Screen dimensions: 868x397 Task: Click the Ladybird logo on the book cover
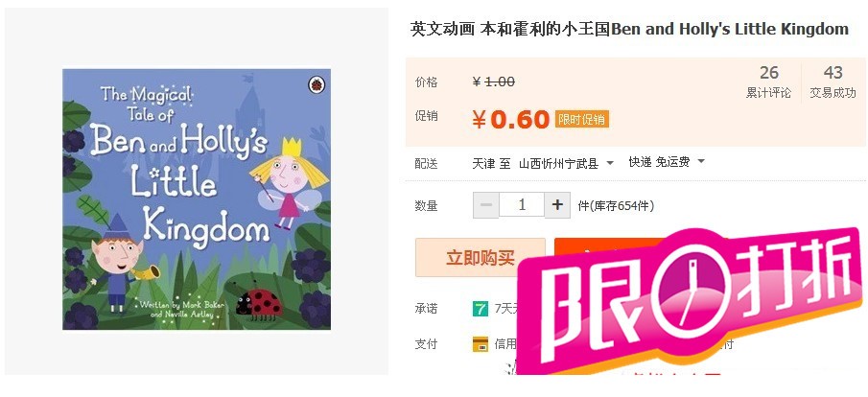pos(317,84)
